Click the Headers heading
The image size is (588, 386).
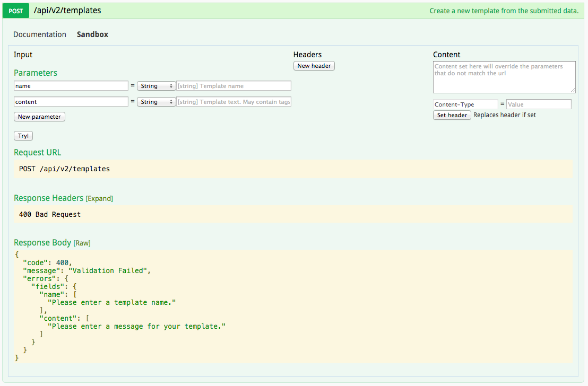pos(307,55)
